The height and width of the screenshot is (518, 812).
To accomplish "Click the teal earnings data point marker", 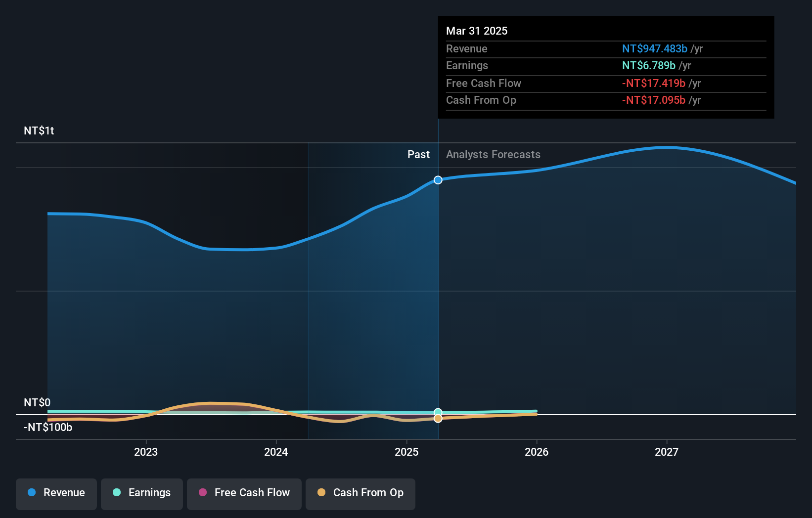I will click(438, 412).
